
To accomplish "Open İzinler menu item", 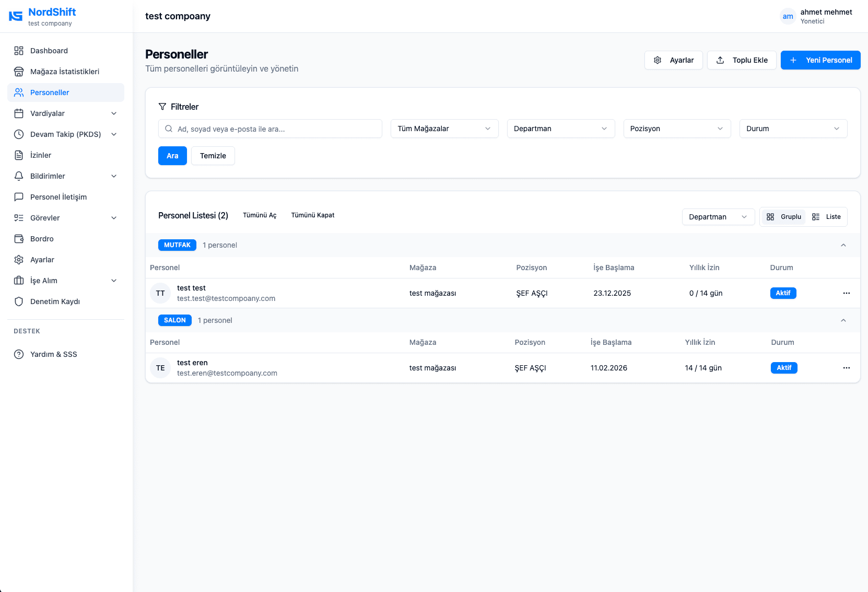I will (66, 155).
